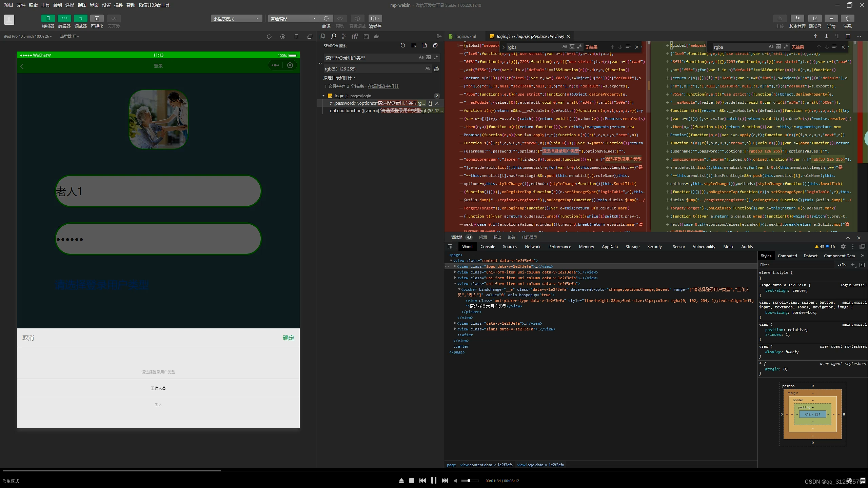
Task: Collapse the login.js search result tree
Action: click(x=323, y=96)
